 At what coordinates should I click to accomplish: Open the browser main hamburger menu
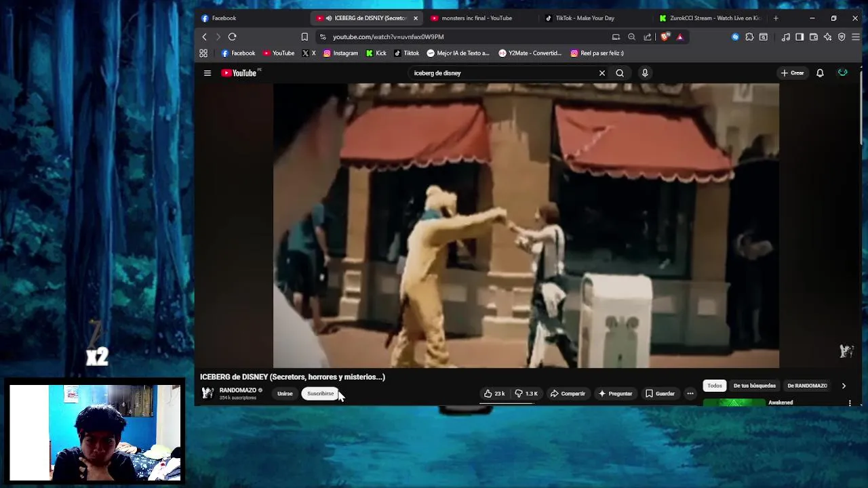(856, 37)
